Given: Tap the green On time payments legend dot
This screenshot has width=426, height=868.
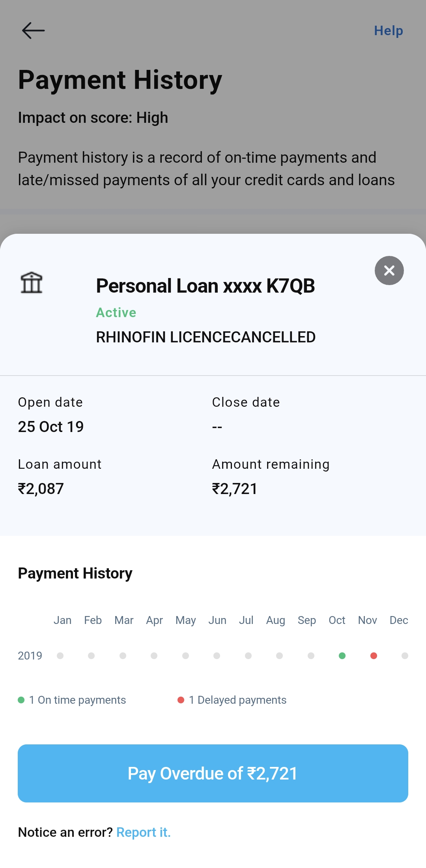Looking at the screenshot, I should click(21, 700).
